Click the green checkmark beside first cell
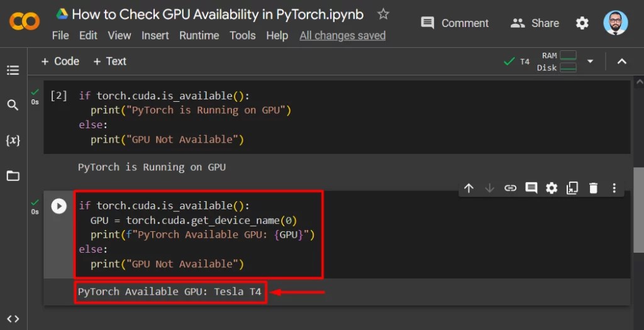This screenshot has width=644, height=330. (35, 92)
